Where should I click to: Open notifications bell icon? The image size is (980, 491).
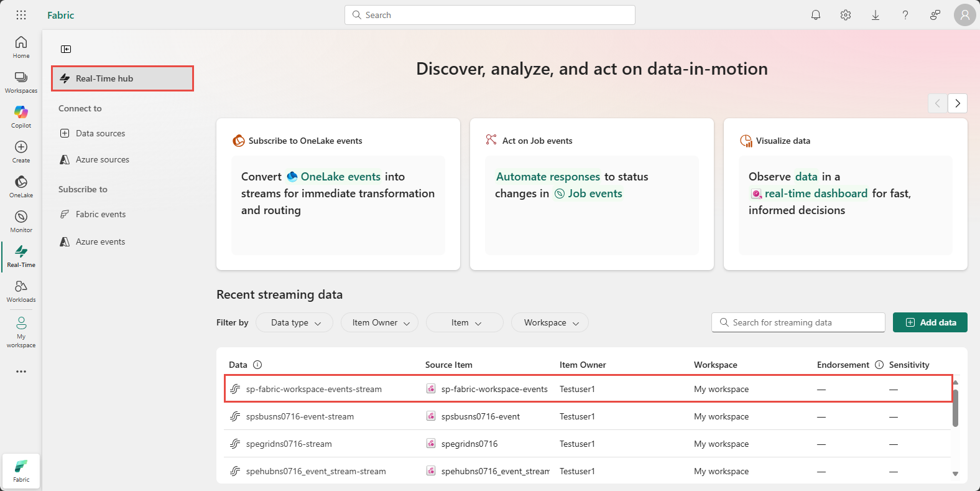tap(816, 15)
